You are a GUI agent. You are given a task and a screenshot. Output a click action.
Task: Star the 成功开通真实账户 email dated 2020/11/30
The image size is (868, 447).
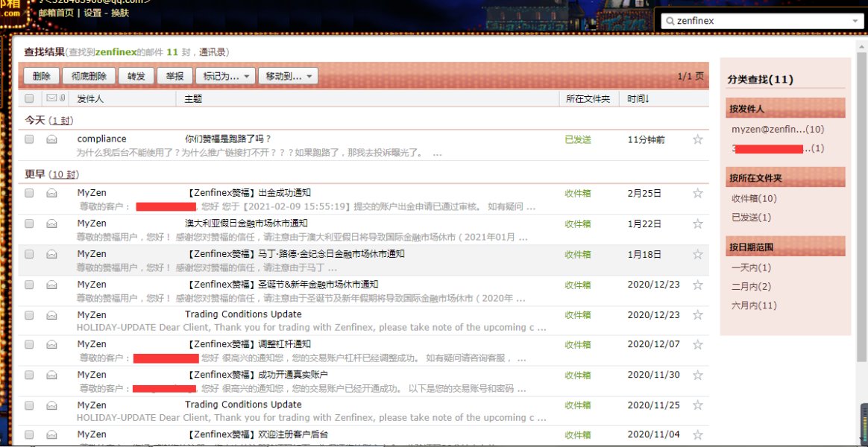tap(697, 375)
